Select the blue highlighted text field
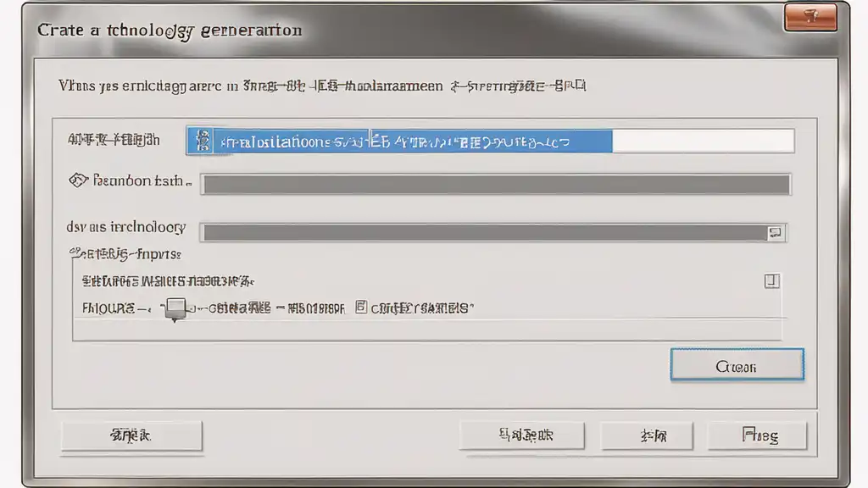 tap(490, 141)
